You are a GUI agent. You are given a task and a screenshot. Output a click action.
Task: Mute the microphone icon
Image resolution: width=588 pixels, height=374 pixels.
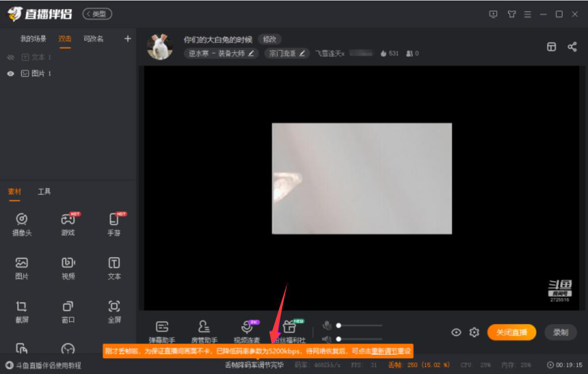[327, 325]
